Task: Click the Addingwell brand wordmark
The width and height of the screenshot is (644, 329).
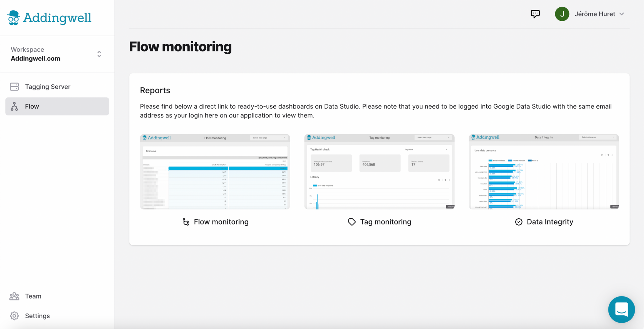Action: pos(57,18)
